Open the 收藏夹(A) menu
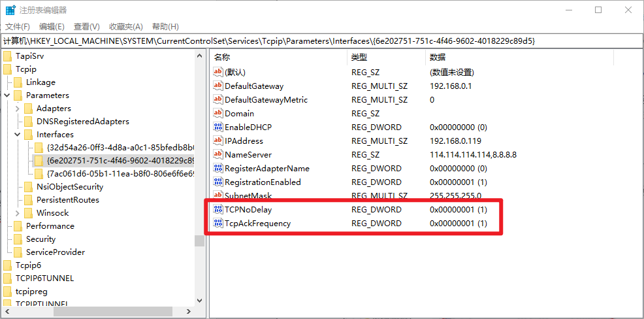The image size is (644, 319). point(125,27)
